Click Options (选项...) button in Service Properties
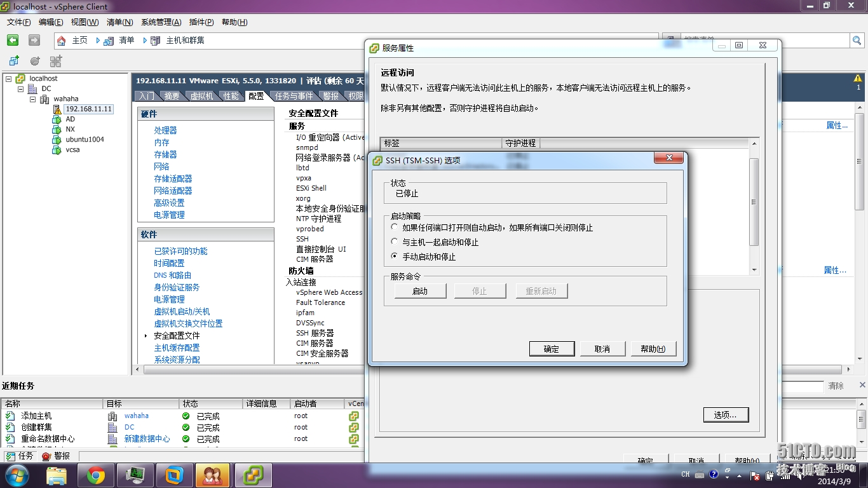868x488 pixels. [726, 415]
